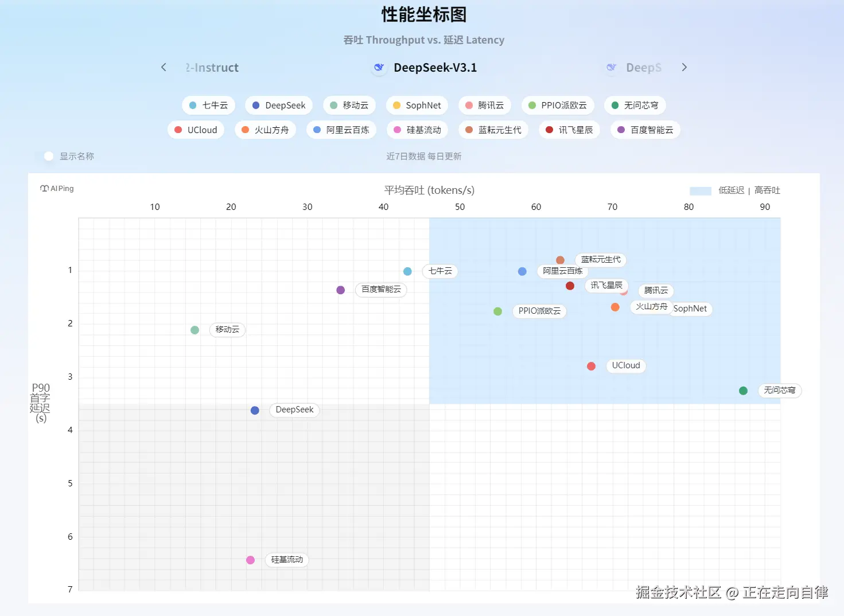Viewport: 844px width, 616px height.
Task: Click the 七牛云 data point in chart
Action: pyautogui.click(x=407, y=271)
